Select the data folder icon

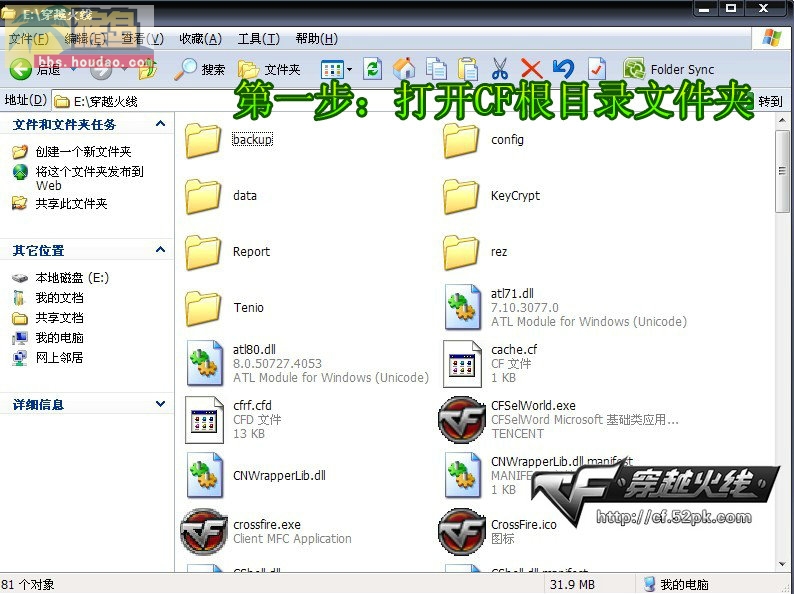click(x=203, y=196)
